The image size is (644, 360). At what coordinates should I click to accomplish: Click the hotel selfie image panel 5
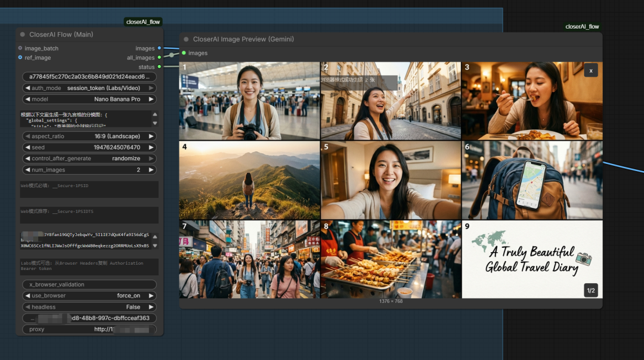[391, 180]
